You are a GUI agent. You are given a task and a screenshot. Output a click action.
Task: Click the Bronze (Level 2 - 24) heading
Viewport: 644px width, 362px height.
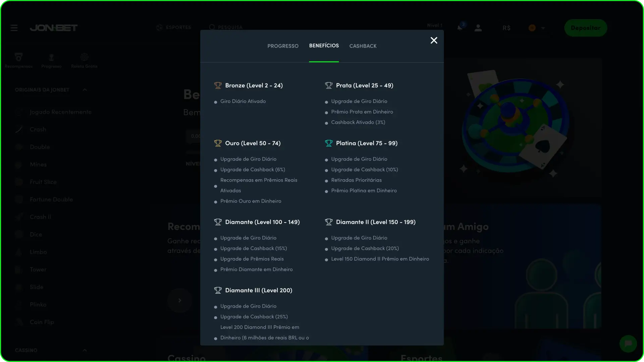click(254, 85)
